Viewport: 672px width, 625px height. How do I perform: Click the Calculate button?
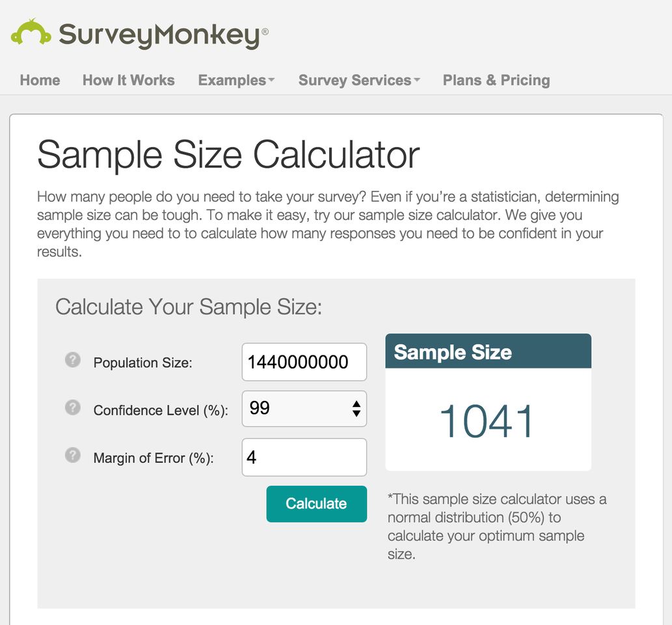(317, 504)
